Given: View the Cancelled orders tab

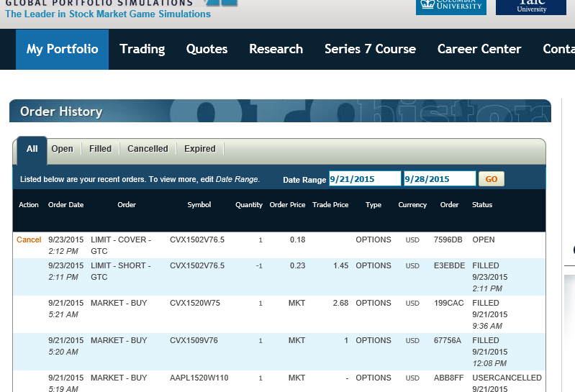Looking at the screenshot, I should tap(148, 149).
